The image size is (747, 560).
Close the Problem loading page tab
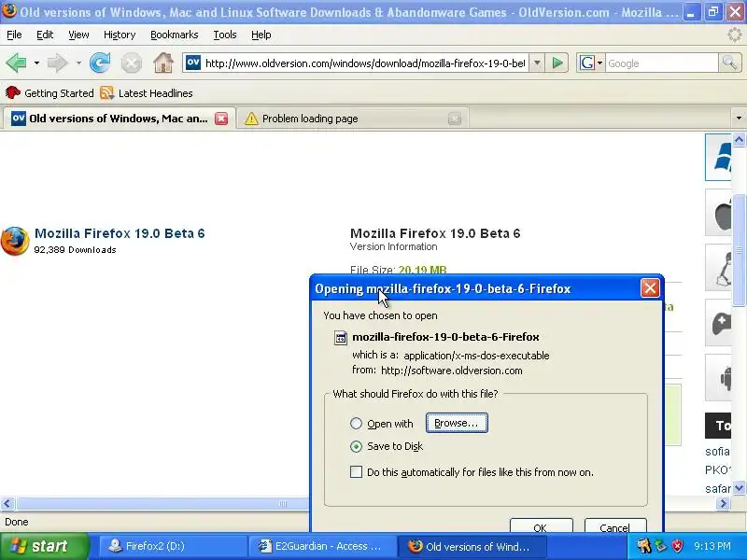pos(455,119)
